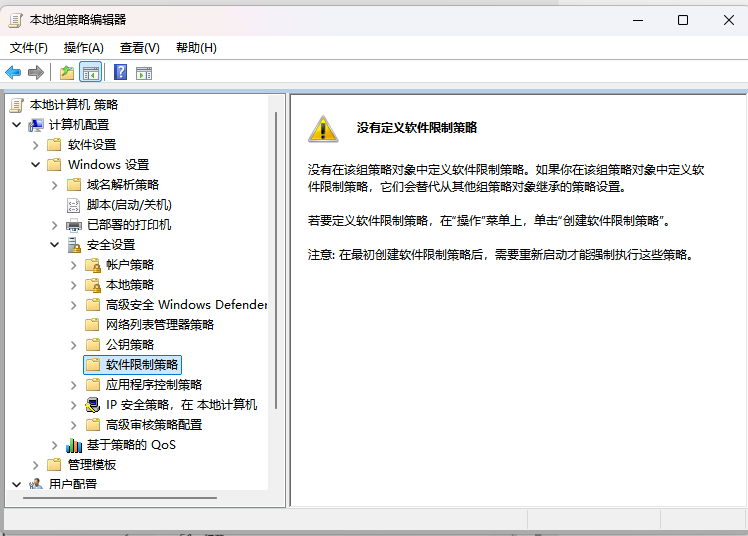Image resolution: width=748 pixels, height=536 pixels.
Task: Expand the 管理模板 node
Action: pos(35,465)
